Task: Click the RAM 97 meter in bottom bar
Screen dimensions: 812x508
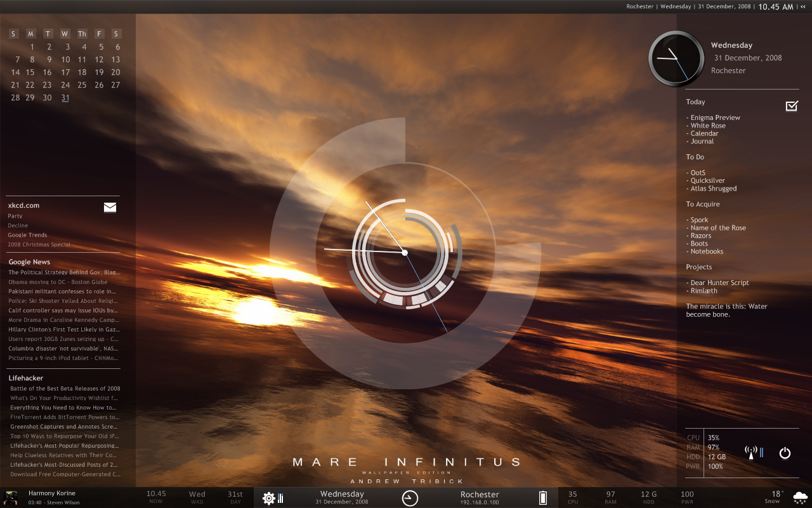Action: click(610, 497)
